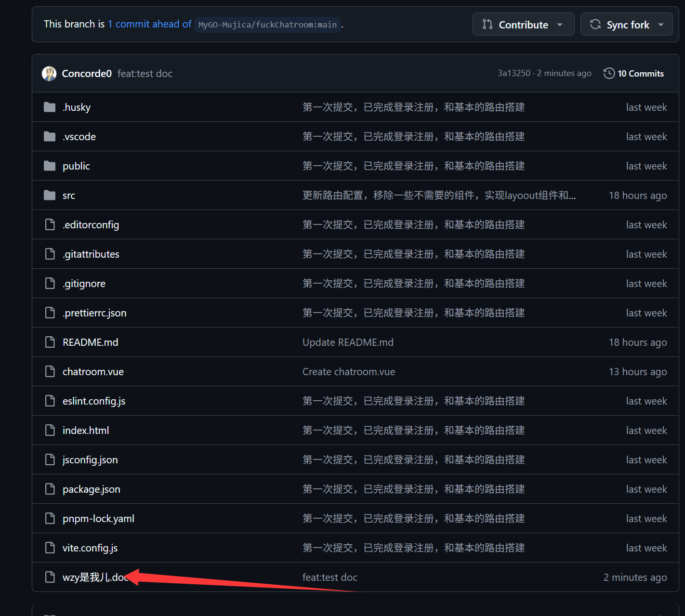The image size is (685, 616).
Task: Open the commit message in the .husky row
Action: [x=414, y=107]
